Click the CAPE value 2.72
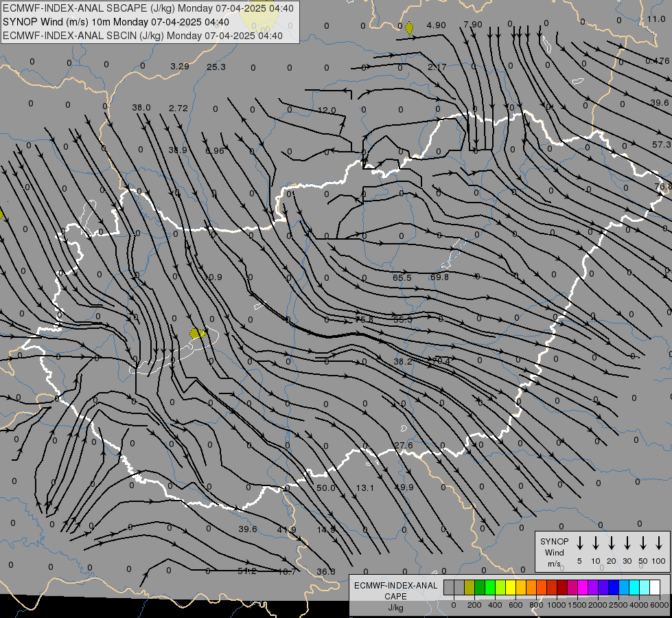 click(178, 108)
